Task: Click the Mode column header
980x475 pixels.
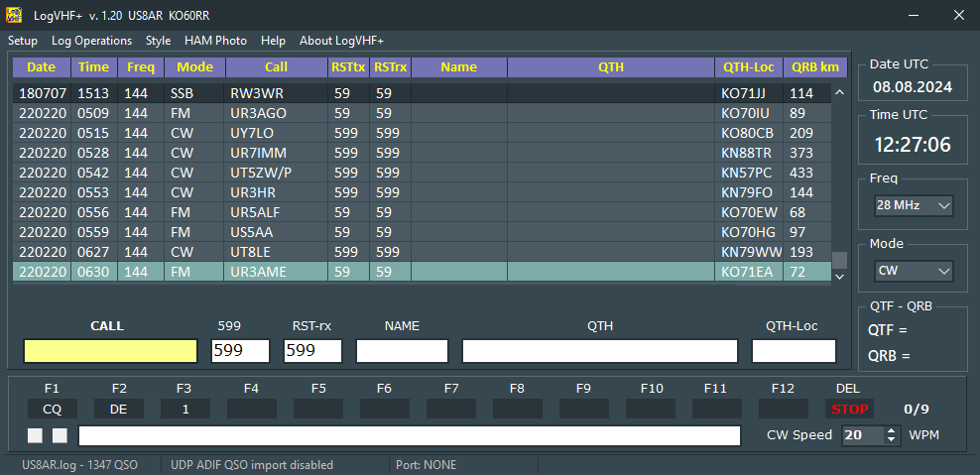Action: 195,67
